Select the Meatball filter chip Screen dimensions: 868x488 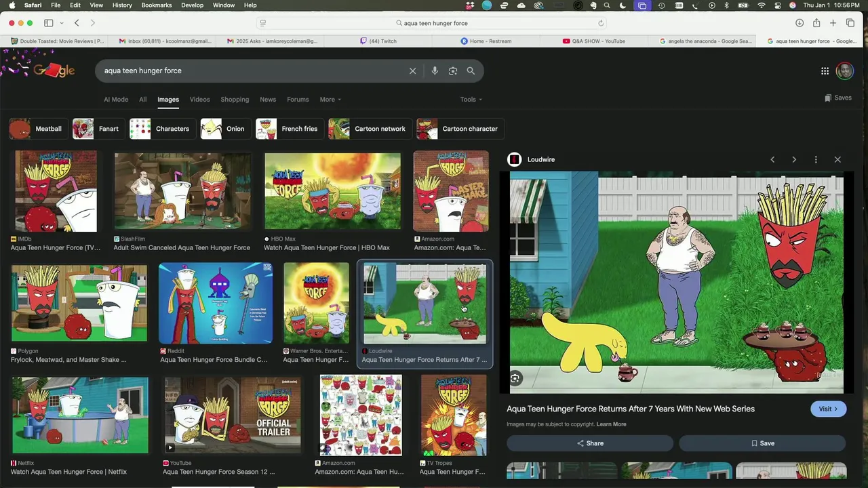click(38, 129)
